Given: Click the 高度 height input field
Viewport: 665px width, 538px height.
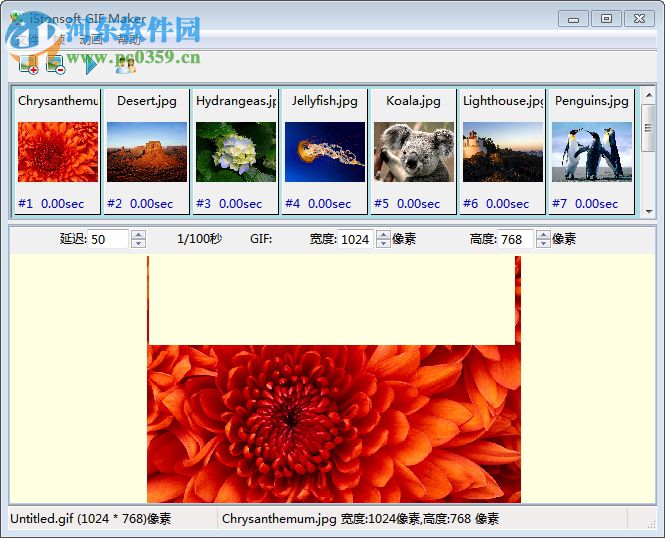Looking at the screenshot, I should [x=515, y=239].
